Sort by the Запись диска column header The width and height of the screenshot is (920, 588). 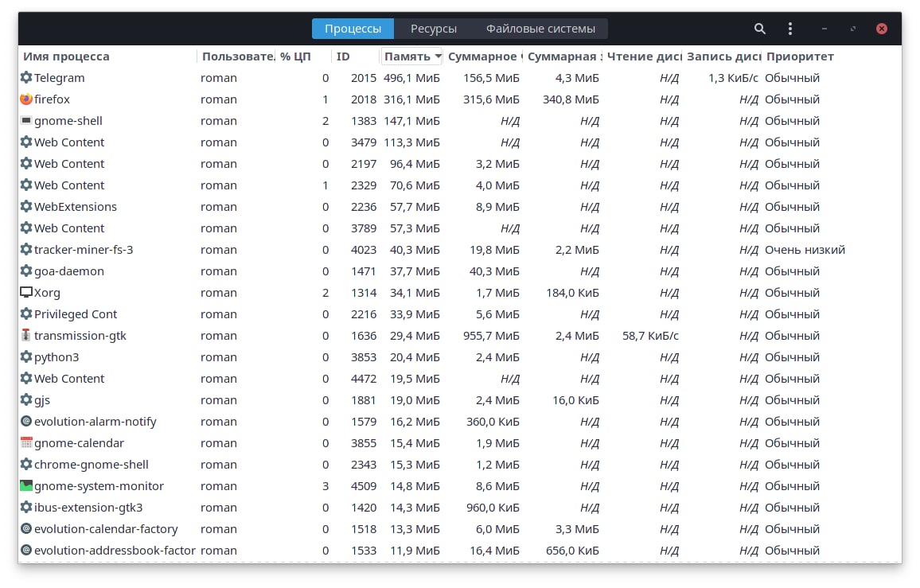pos(723,56)
